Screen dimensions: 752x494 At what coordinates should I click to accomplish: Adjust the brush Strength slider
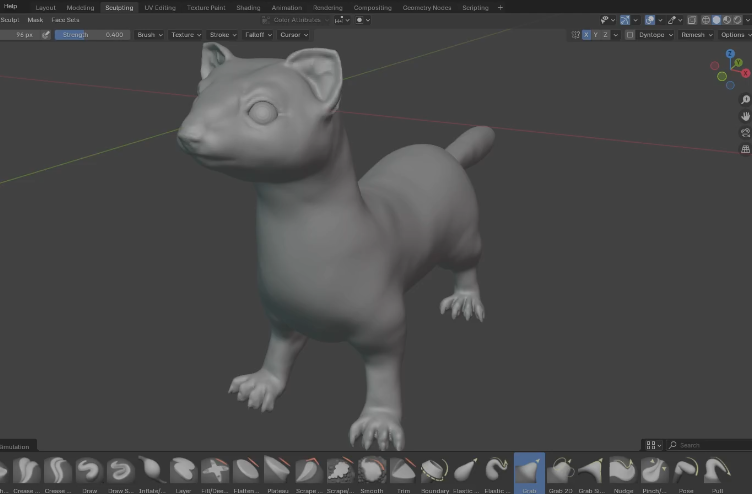tap(93, 35)
